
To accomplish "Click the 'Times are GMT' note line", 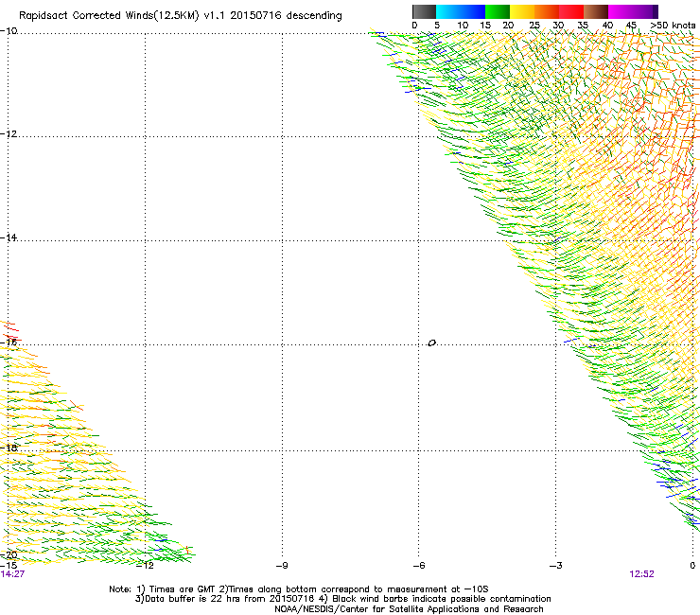I will tap(298, 589).
